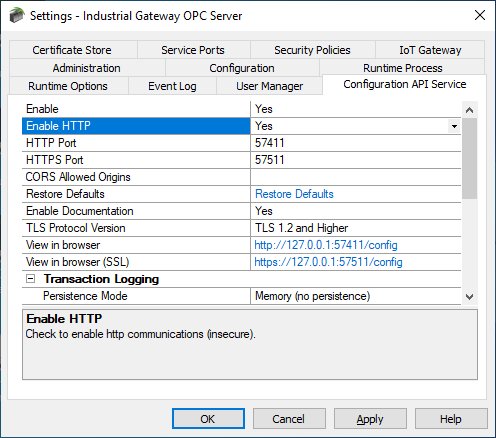Go to the Security Policies tab
This screenshot has width=496, height=438.
click(x=312, y=50)
